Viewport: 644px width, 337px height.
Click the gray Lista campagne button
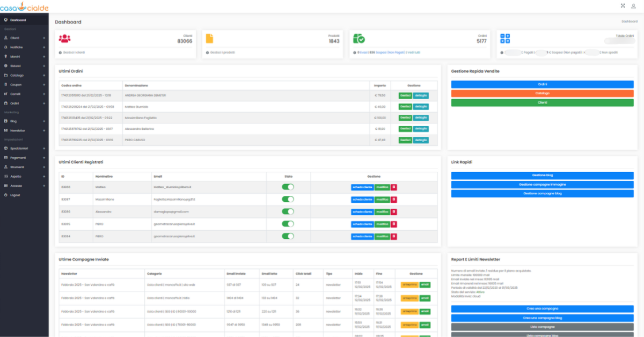542,327
